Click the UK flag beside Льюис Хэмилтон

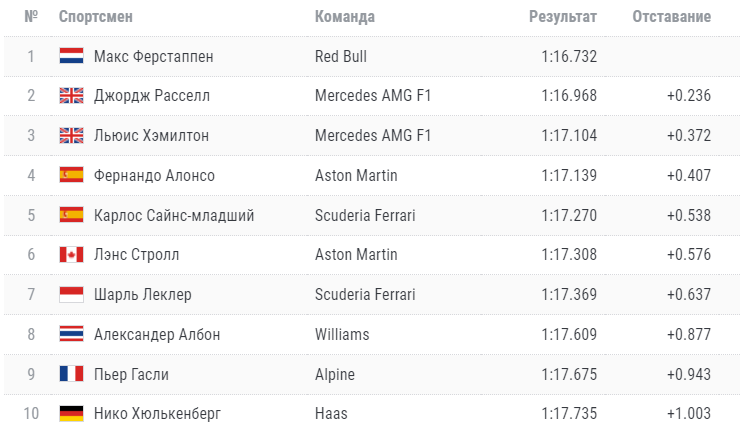click(x=71, y=136)
